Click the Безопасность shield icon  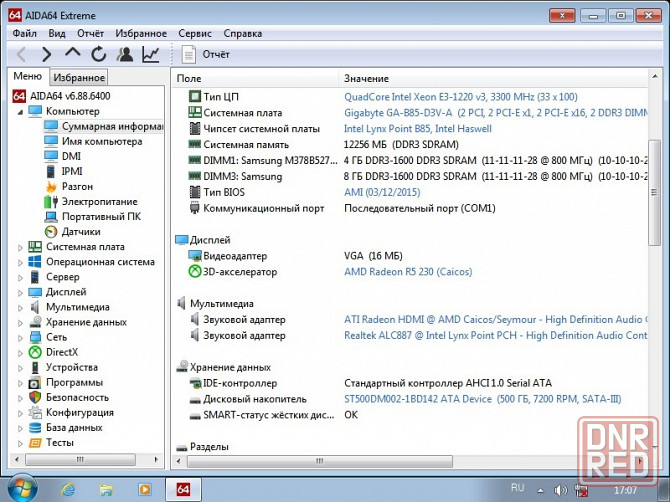[35, 398]
